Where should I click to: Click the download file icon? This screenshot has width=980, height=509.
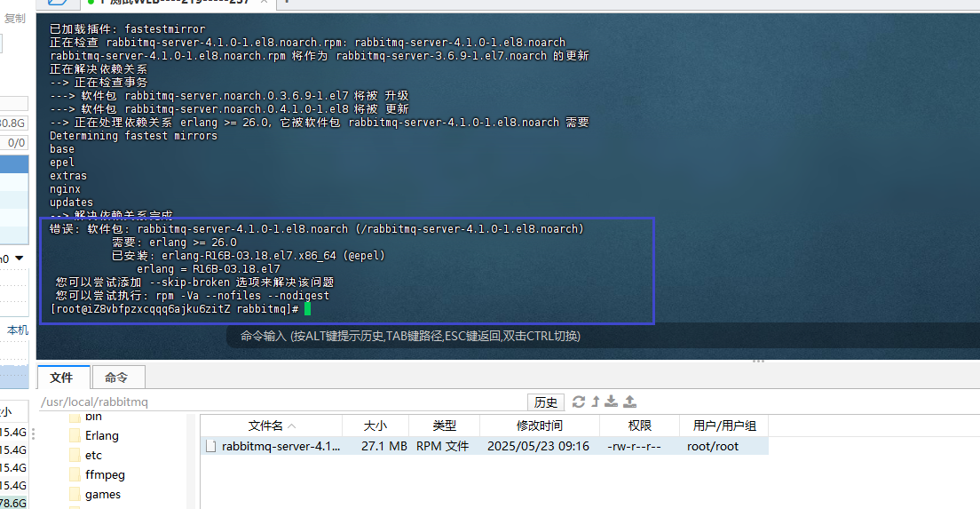(x=612, y=402)
